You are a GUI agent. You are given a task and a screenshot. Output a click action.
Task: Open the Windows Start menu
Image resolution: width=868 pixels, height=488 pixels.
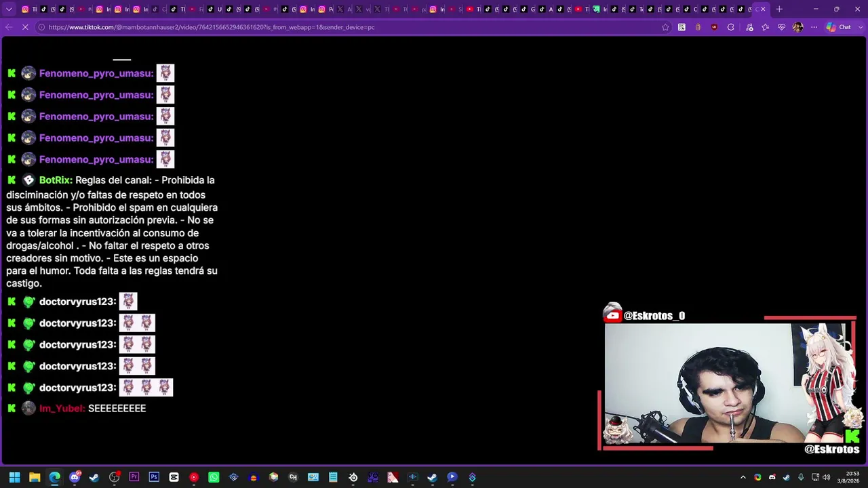14,477
